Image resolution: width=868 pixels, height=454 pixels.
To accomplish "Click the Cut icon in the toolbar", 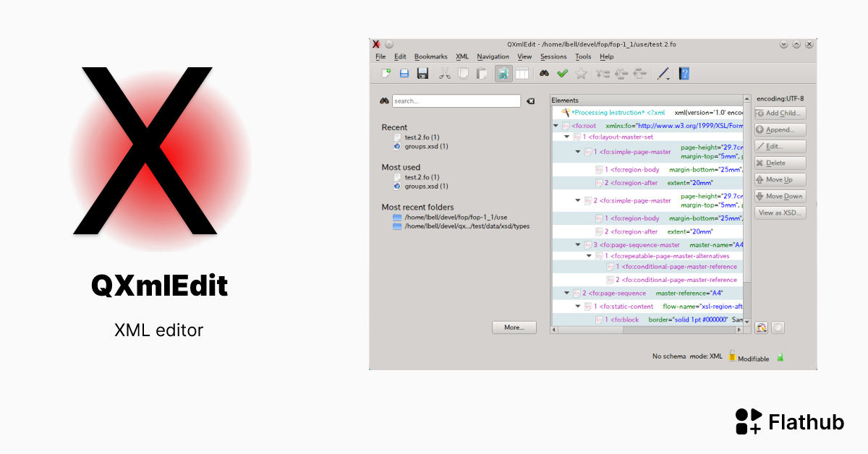I will [x=444, y=73].
